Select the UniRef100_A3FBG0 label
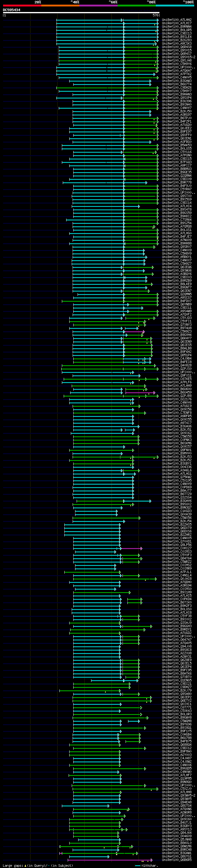 177,142
